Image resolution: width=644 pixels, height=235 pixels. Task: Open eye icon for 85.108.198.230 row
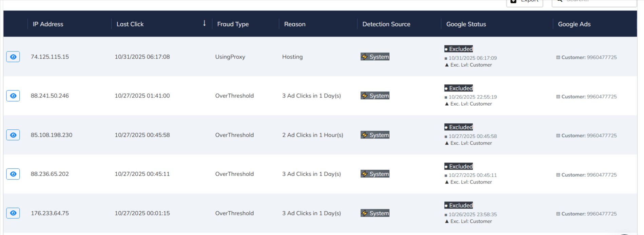[x=13, y=135]
